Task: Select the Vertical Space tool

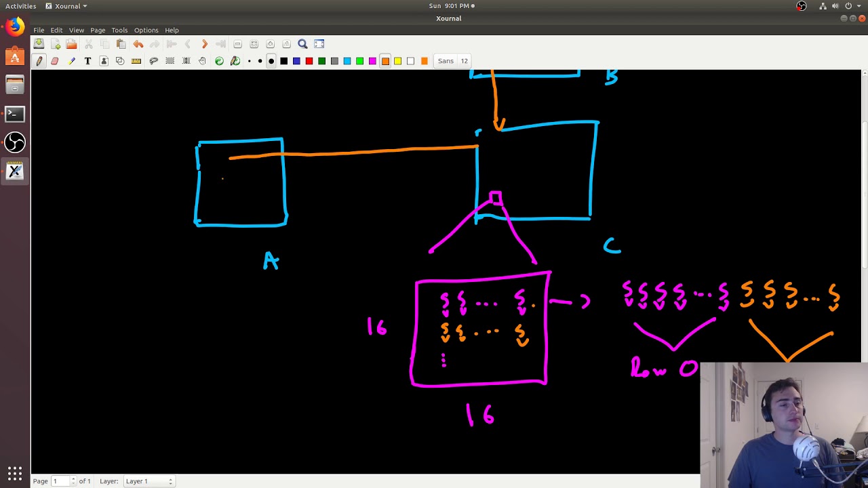Action: [186, 61]
